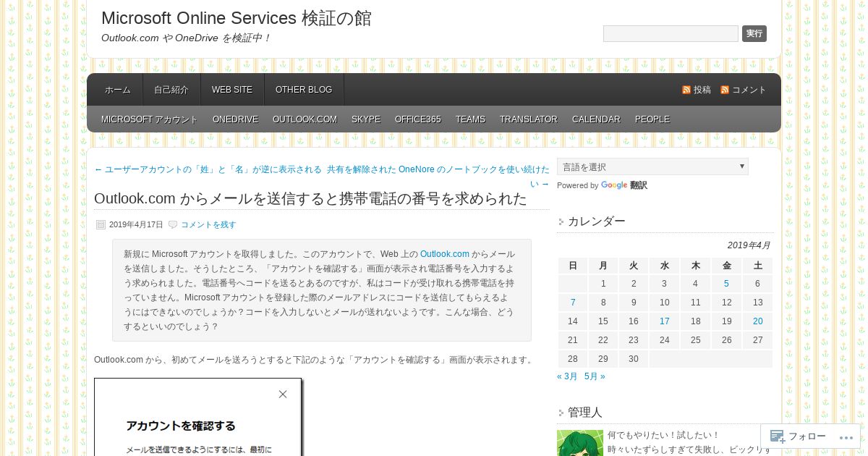This screenshot has height=456, width=868.
Task: Select MICROSOFT アカウント category
Action: pos(150,119)
